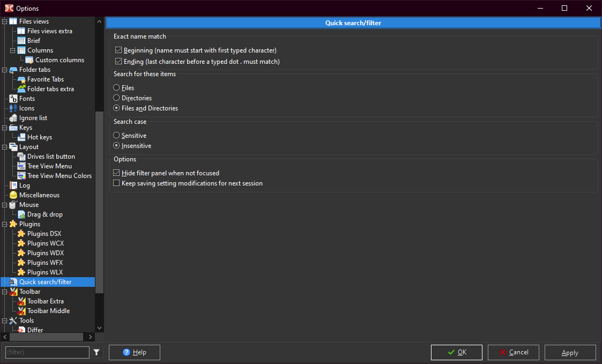Select the Directories radio button

click(116, 98)
